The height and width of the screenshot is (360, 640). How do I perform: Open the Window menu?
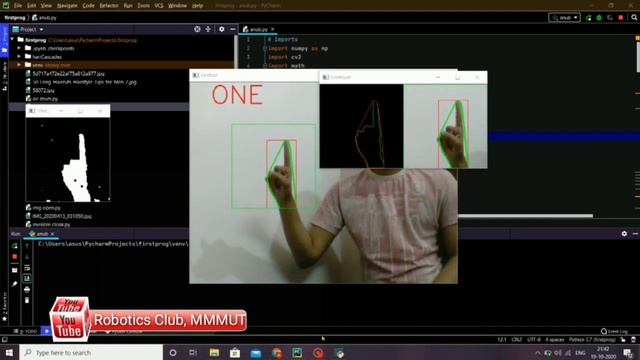click(177, 6)
